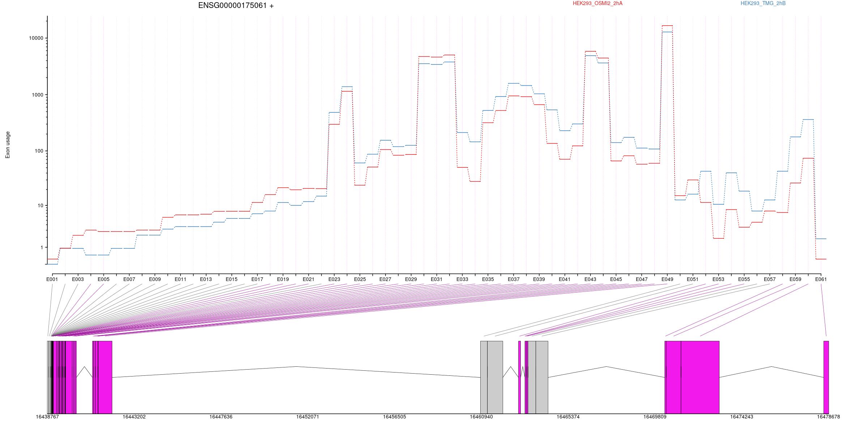Click the y-axis tick label 1000
Viewport: 868px width, 434px height.
(x=38, y=95)
